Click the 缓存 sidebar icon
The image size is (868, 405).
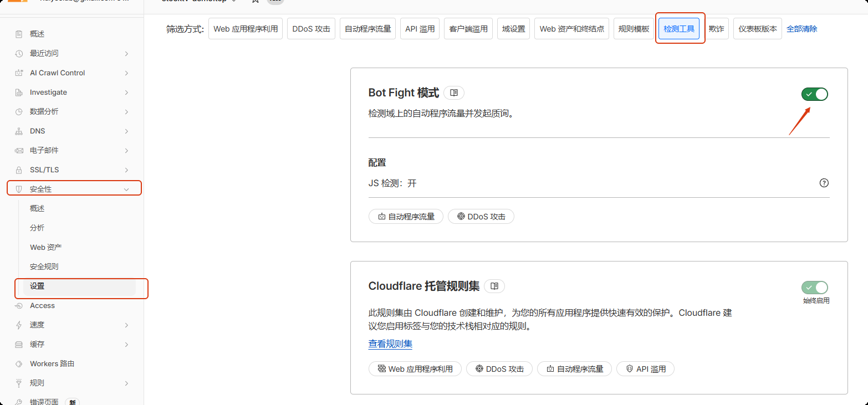19,345
